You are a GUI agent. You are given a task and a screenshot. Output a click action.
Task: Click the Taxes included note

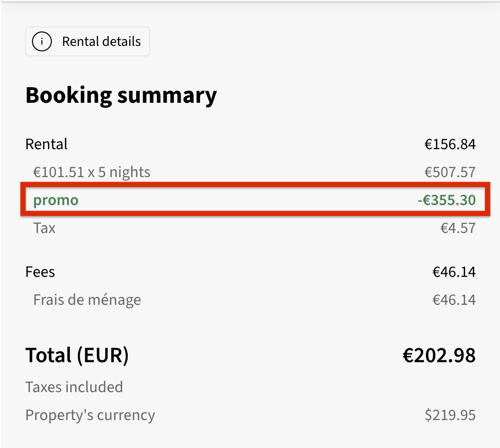coord(74,387)
